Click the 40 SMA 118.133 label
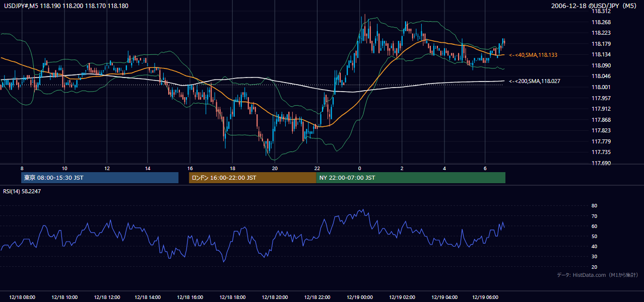The height and width of the screenshot is (302, 644). pyautogui.click(x=533, y=55)
